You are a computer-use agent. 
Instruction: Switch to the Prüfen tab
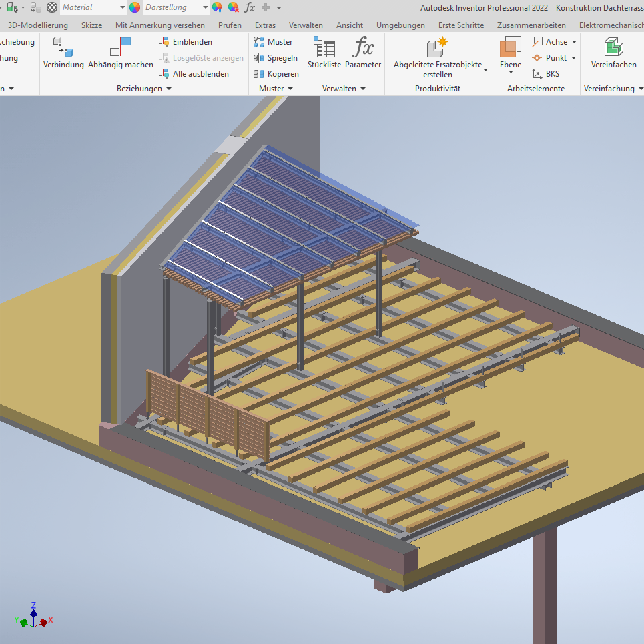230,25
